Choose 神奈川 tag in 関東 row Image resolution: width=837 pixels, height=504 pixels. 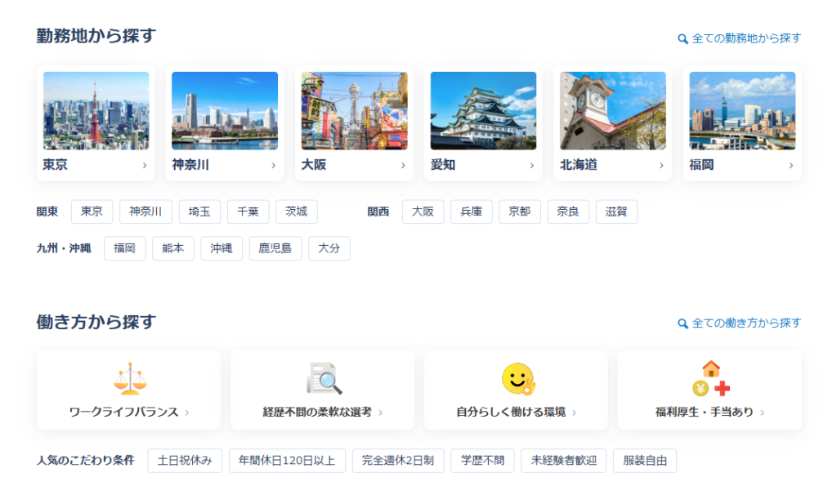click(145, 212)
